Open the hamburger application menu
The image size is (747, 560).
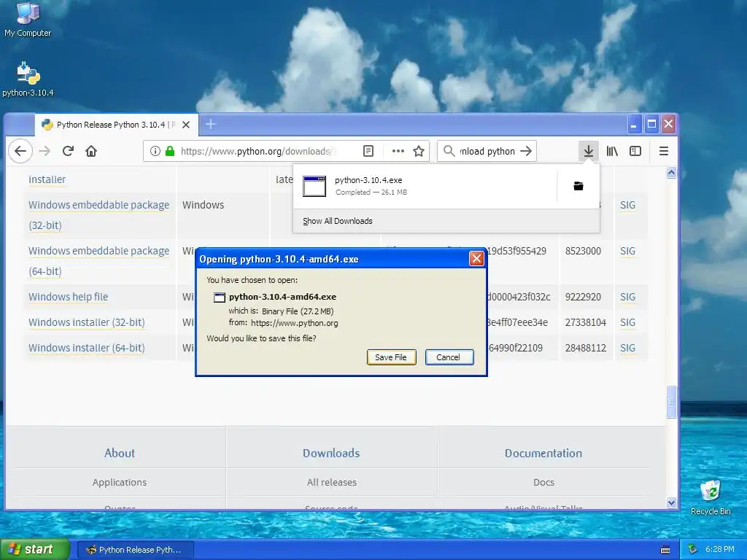click(664, 152)
